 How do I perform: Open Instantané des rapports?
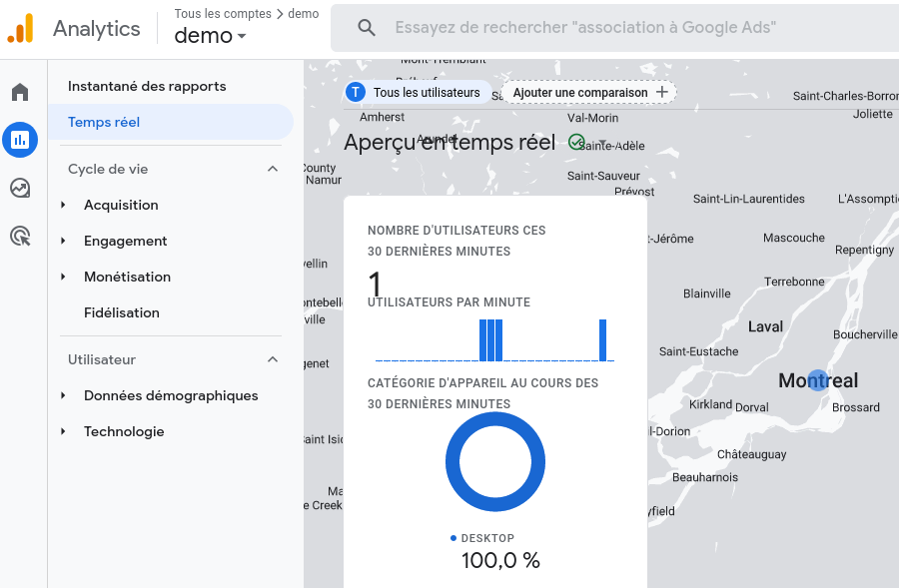tap(147, 86)
